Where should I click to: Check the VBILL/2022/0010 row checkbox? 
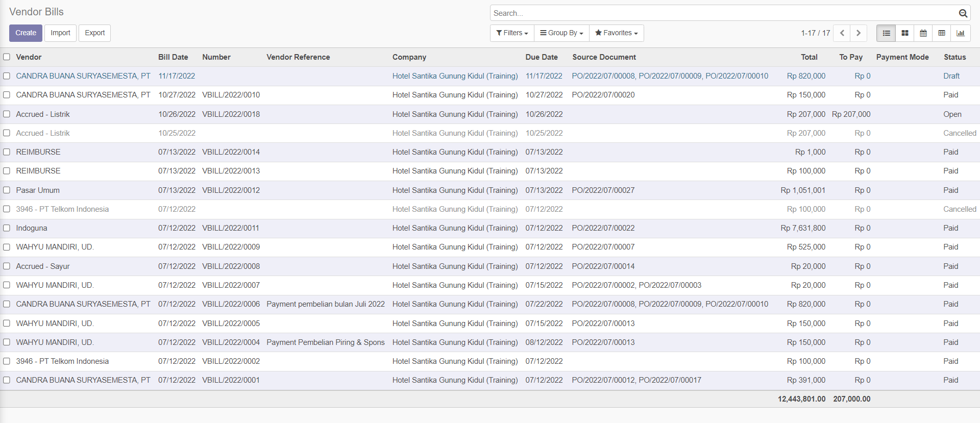click(x=7, y=95)
